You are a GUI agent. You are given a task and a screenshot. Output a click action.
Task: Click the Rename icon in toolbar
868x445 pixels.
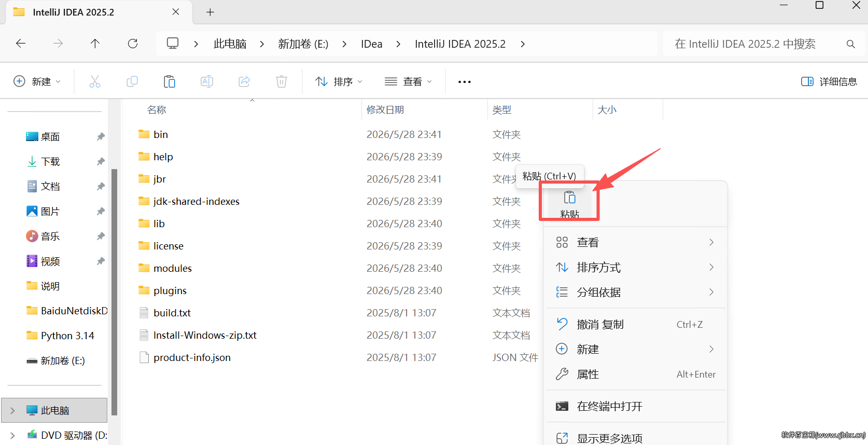click(x=207, y=81)
